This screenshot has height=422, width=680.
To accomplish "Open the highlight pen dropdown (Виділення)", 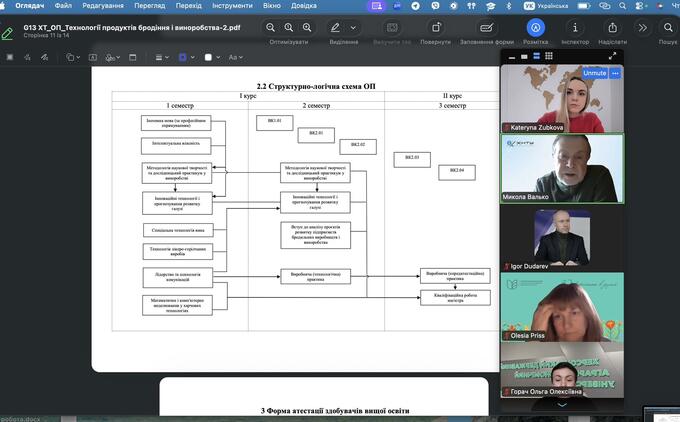I will click(x=354, y=27).
